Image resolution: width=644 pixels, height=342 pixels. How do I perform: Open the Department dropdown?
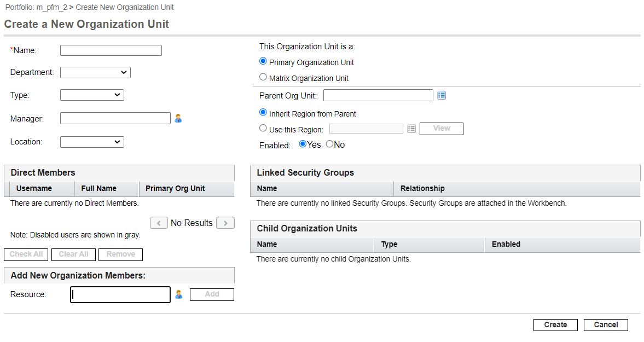point(95,72)
